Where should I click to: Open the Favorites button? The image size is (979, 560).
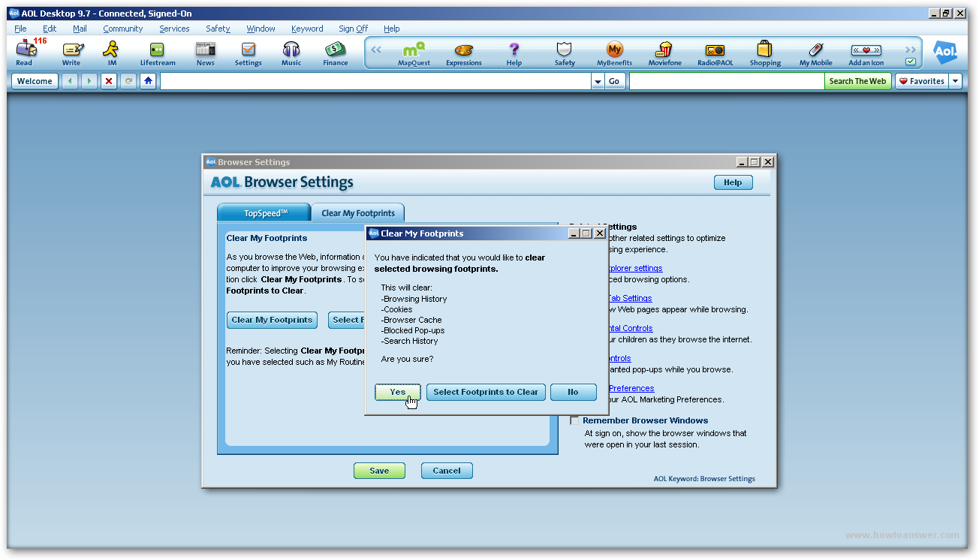pyautogui.click(x=922, y=81)
